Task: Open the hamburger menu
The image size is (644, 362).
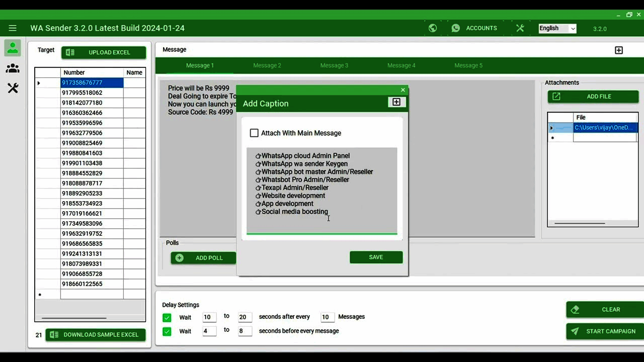Action: click(13, 28)
